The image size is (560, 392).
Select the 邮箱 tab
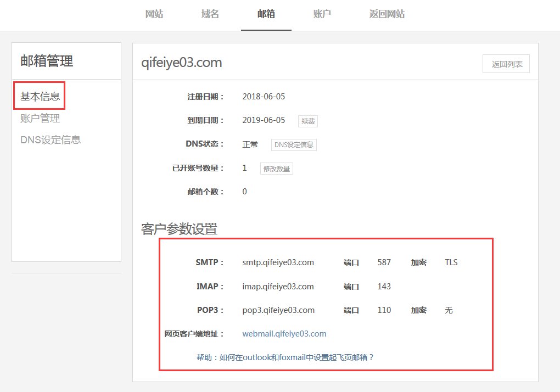tap(266, 14)
